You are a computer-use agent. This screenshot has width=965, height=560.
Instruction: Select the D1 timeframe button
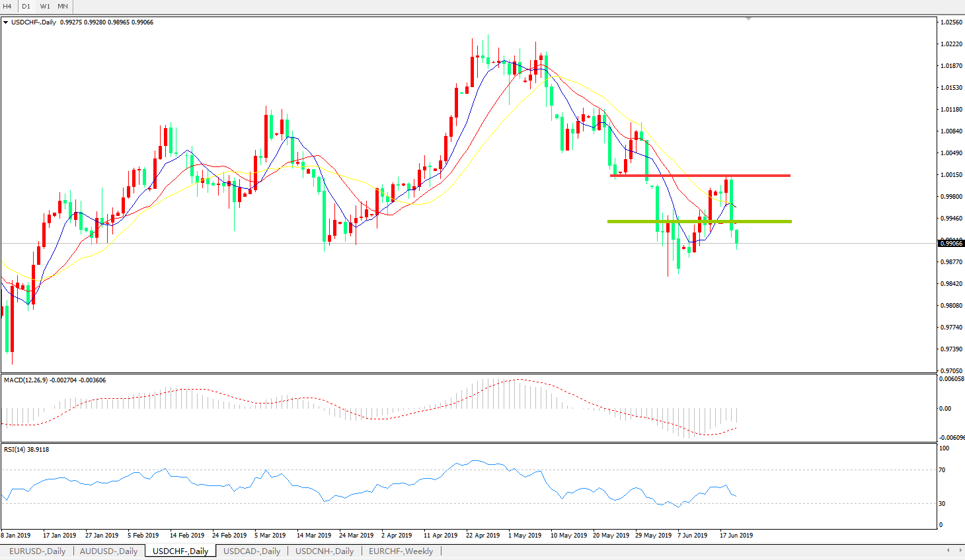pyautogui.click(x=26, y=6)
